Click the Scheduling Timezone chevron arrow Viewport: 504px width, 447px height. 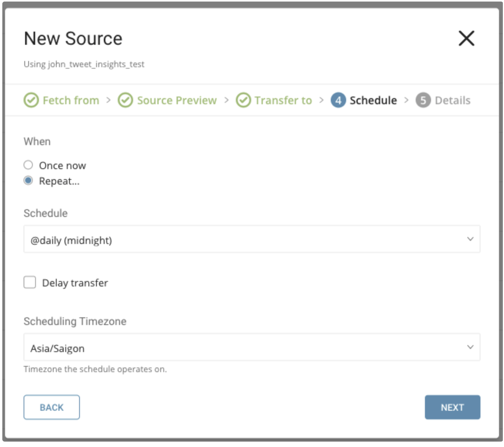point(470,347)
